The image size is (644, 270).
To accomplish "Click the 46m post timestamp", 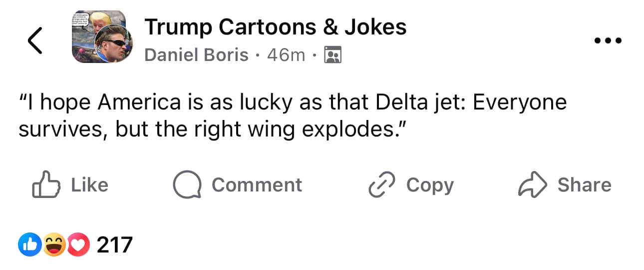I will click(286, 54).
